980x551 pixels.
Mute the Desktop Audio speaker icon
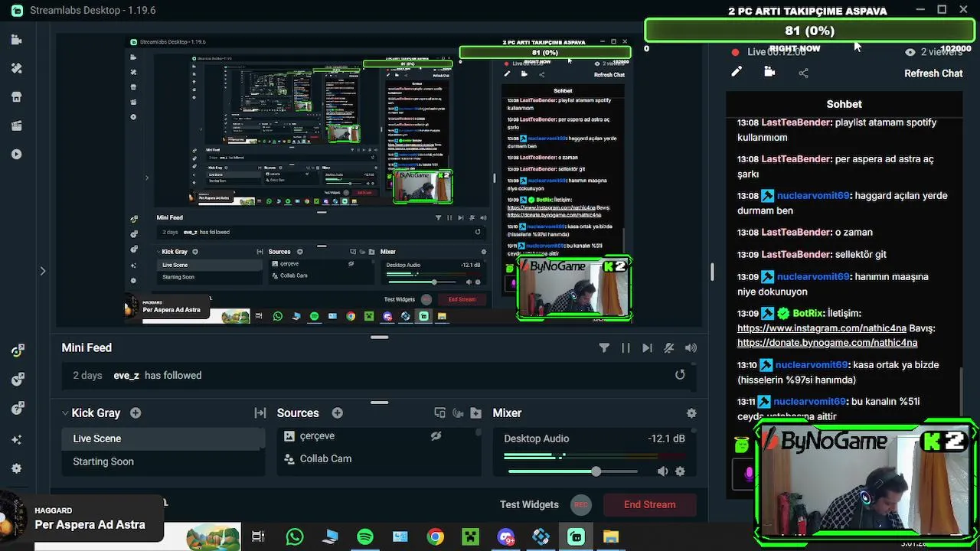click(662, 471)
